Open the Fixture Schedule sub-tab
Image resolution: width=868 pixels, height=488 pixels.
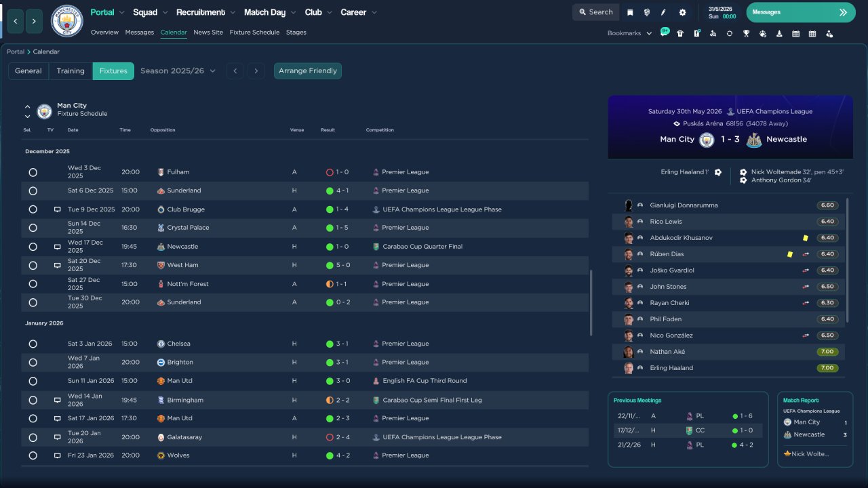tap(254, 33)
